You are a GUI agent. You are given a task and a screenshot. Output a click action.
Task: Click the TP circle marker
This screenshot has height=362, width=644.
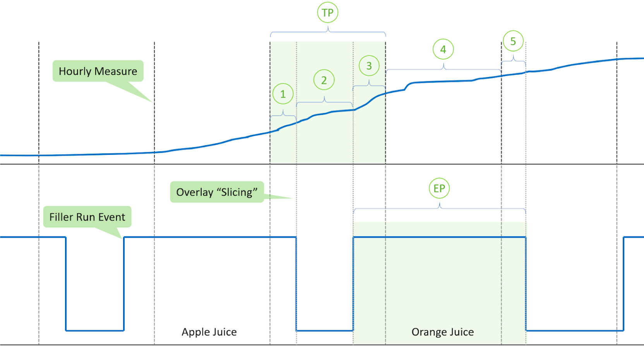(327, 13)
